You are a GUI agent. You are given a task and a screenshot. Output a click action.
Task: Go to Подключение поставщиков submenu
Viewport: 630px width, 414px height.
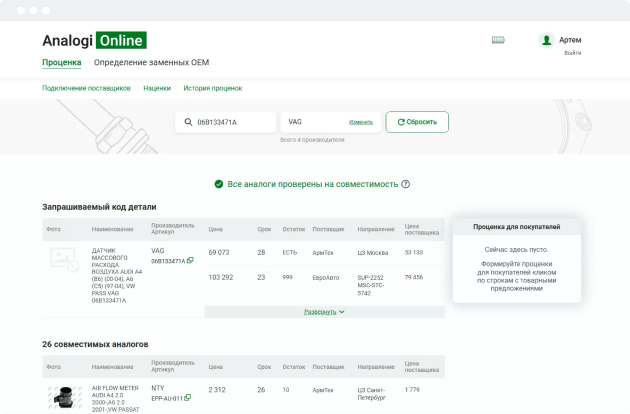[x=86, y=88]
